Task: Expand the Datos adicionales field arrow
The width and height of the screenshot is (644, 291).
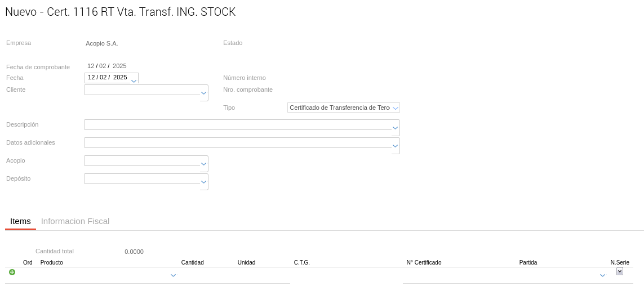Action: click(396, 146)
